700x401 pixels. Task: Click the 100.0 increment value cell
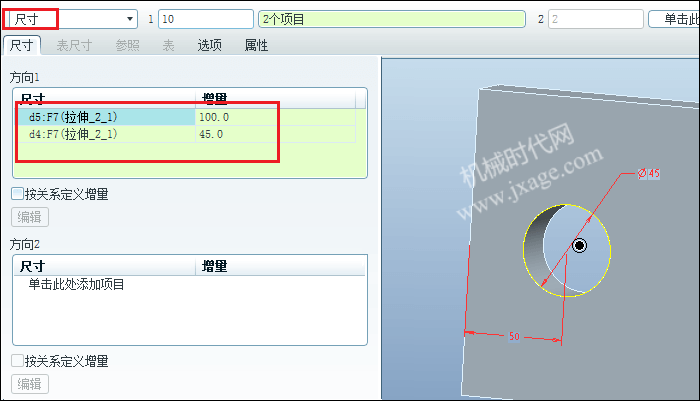point(275,117)
